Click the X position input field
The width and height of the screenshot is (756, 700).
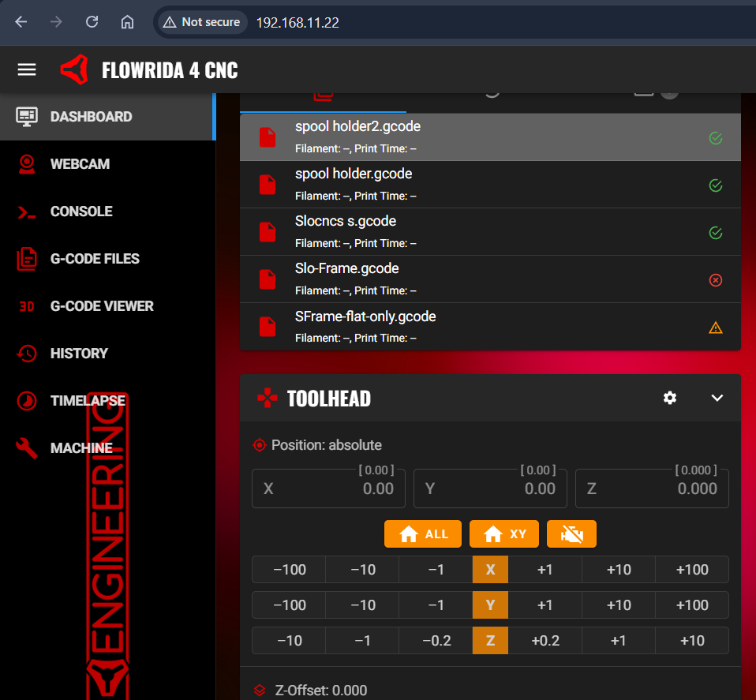click(328, 489)
